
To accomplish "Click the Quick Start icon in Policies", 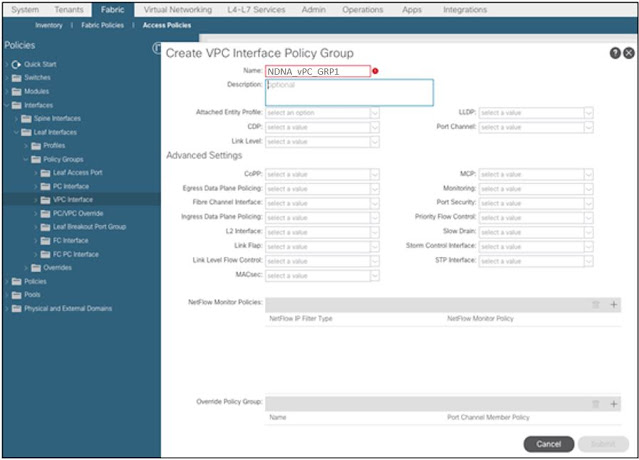I will click(16, 64).
